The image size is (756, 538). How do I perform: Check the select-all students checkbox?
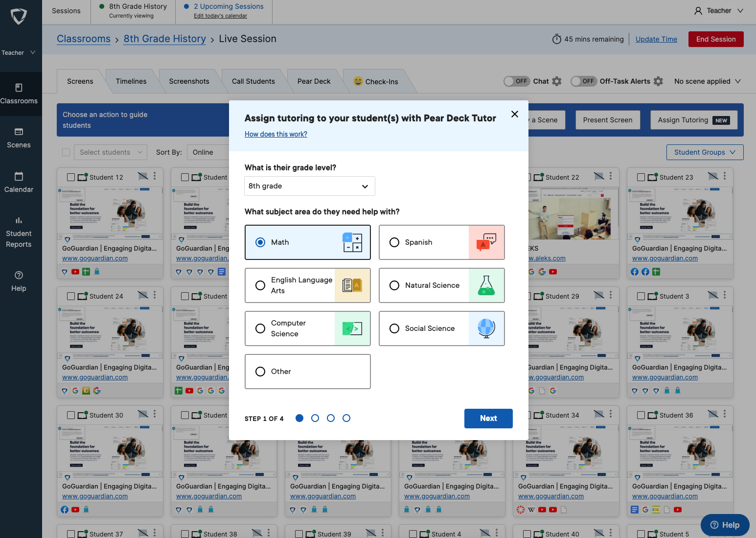(x=66, y=152)
